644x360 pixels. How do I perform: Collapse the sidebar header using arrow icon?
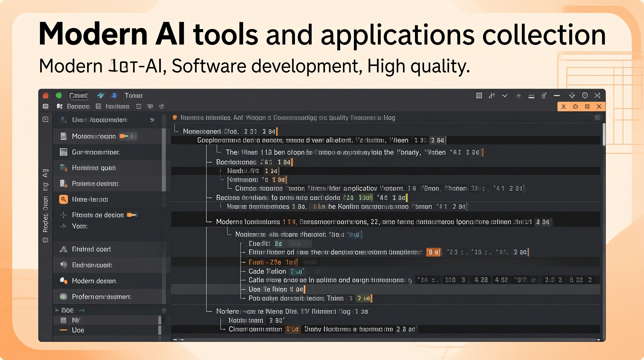coord(152,120)
